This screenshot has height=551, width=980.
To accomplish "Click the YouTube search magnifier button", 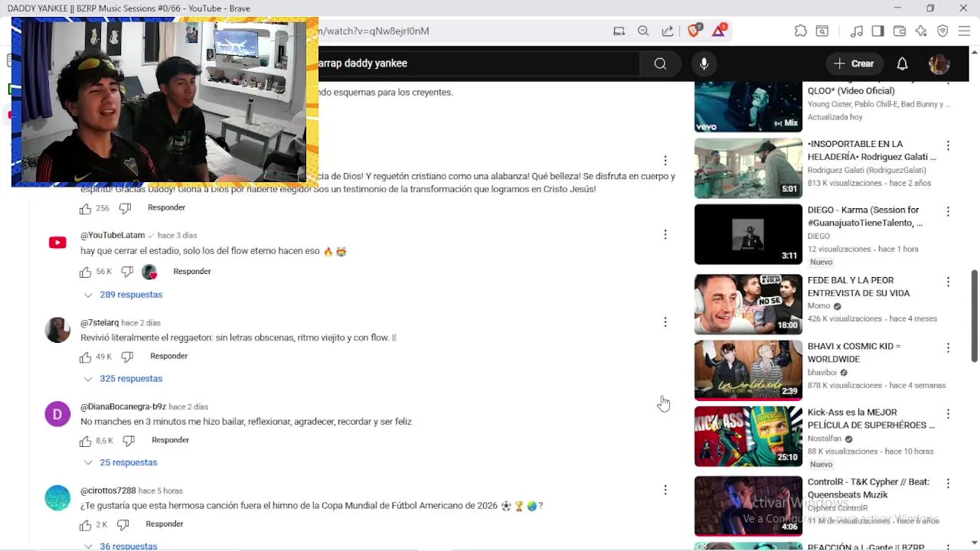I will click(x=660, y=64).
